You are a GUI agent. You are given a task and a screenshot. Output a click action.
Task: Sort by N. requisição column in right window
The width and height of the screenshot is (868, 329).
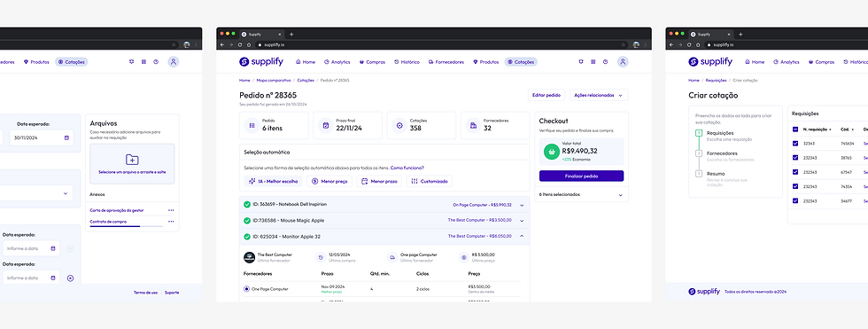(x=817, y=129)
